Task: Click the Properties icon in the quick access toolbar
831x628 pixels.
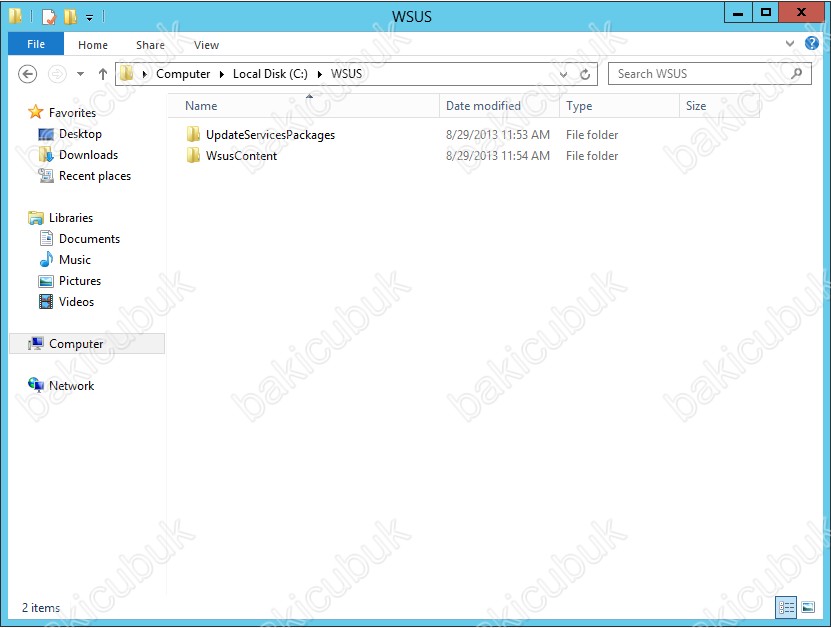Action: pyautogui.click(x=49, y=17)
